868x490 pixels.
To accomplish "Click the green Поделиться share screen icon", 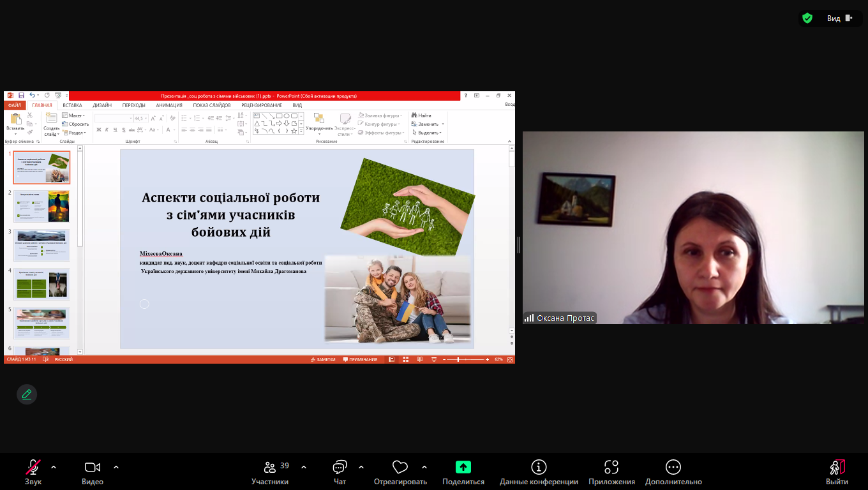I will coord(463,467).
